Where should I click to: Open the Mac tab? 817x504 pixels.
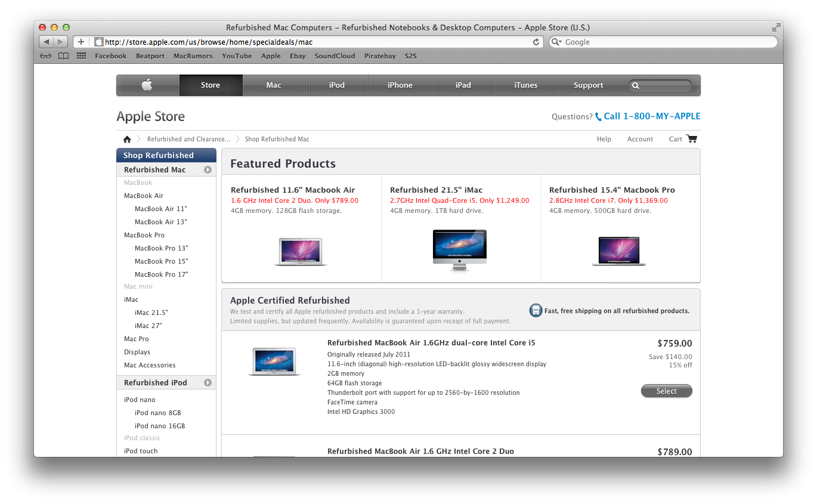(x=274, y=85)
